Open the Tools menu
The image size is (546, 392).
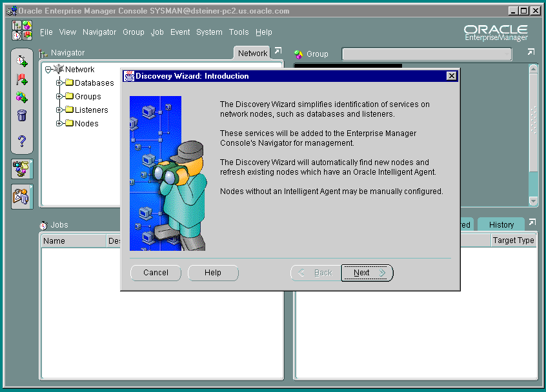click(x=239, y=32)
